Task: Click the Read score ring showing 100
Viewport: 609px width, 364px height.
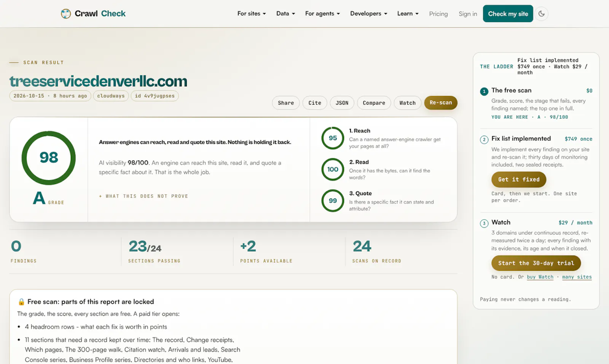Action: (333, 169)
